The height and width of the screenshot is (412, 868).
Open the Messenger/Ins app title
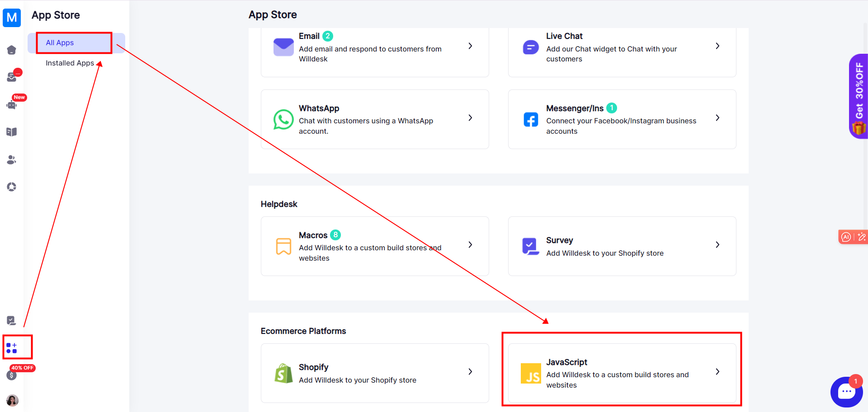pos(575,108)
